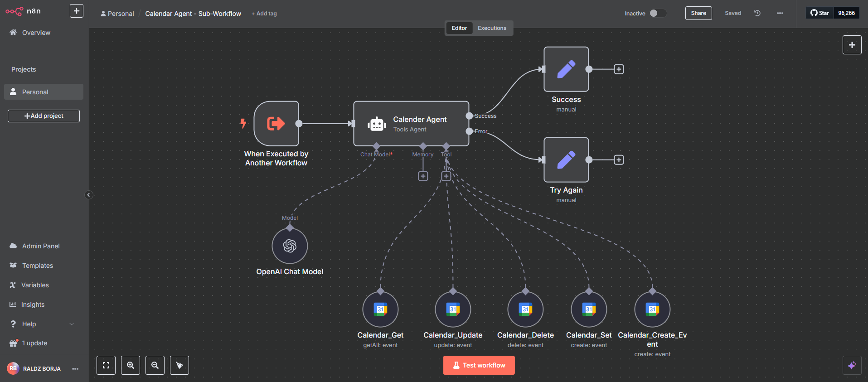868x382 pixels.
Task: Click the zoom out button
Action: click(x=155, y=365)
